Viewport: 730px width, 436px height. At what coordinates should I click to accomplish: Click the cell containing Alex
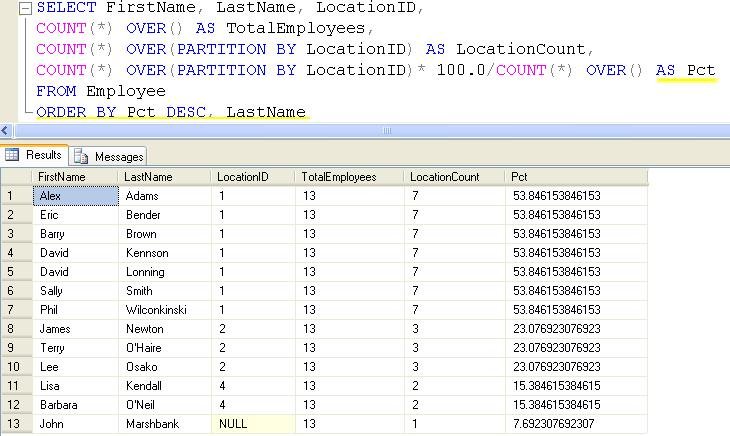coord(76,196)
